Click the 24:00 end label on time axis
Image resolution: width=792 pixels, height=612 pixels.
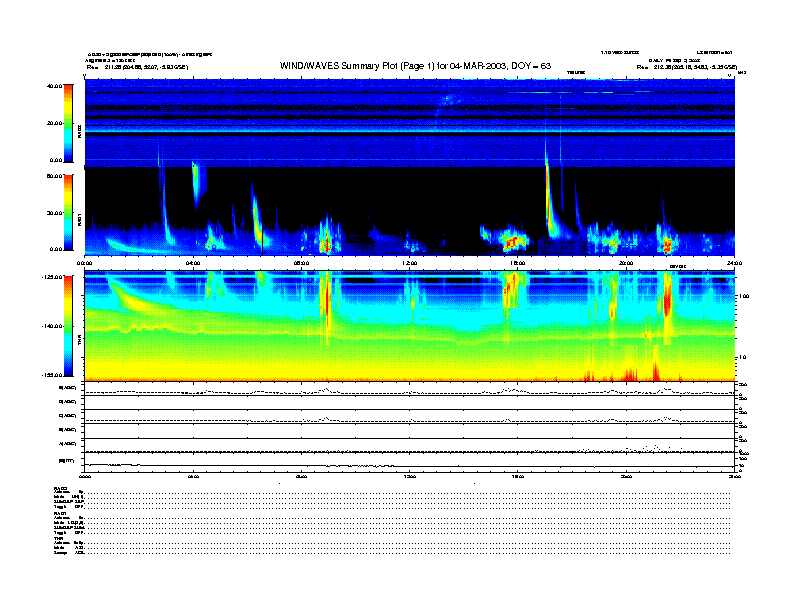(x=733, y=262)
